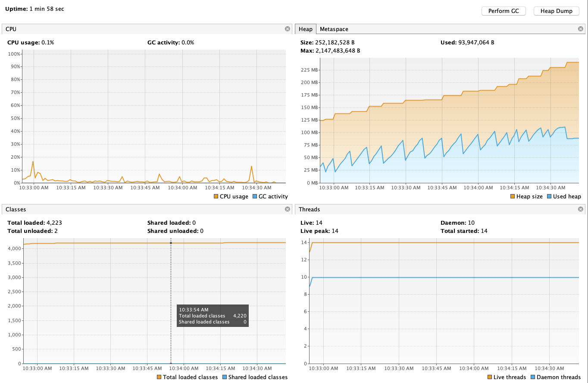Click the Total unloaded: 2 value

[32, 231]
